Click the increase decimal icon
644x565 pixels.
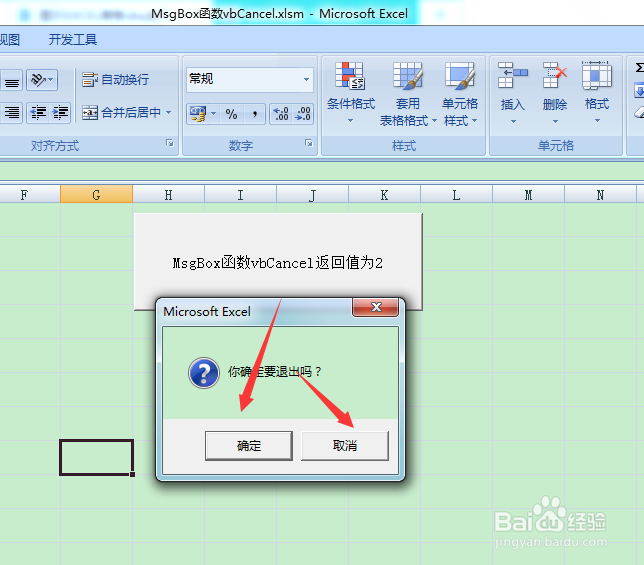(x=281, y=114)
